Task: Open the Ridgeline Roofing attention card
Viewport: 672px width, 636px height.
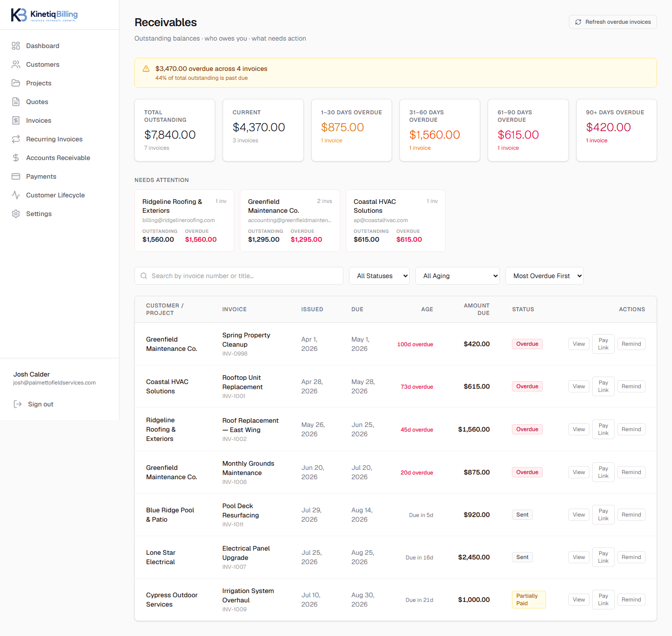Action: [x=184, y=221]
